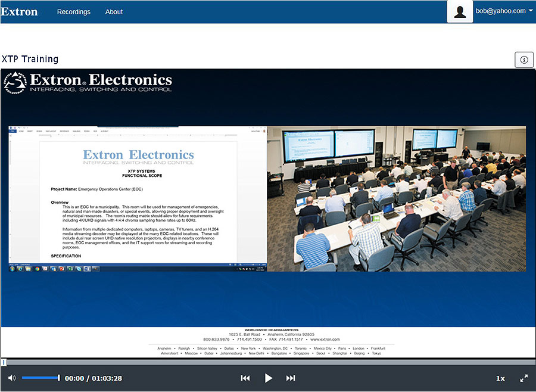Image resolution: width=536 pixels, height=392 pixels.
Task: Adjust the volume slider next to the speaker
Action: point(40,378)
